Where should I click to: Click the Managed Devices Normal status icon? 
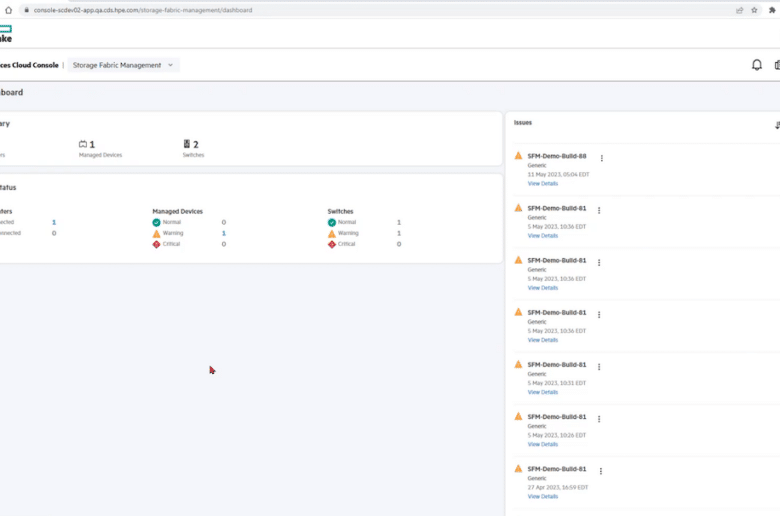(x=156, y=222)
